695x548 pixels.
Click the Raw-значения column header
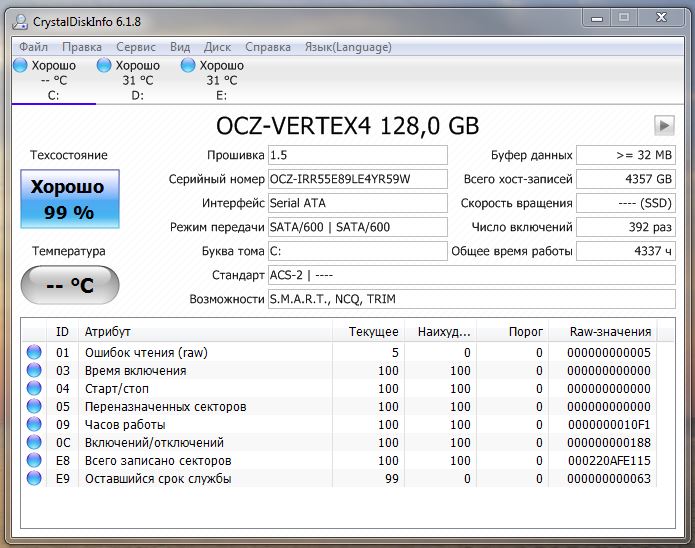coord(603,332)
